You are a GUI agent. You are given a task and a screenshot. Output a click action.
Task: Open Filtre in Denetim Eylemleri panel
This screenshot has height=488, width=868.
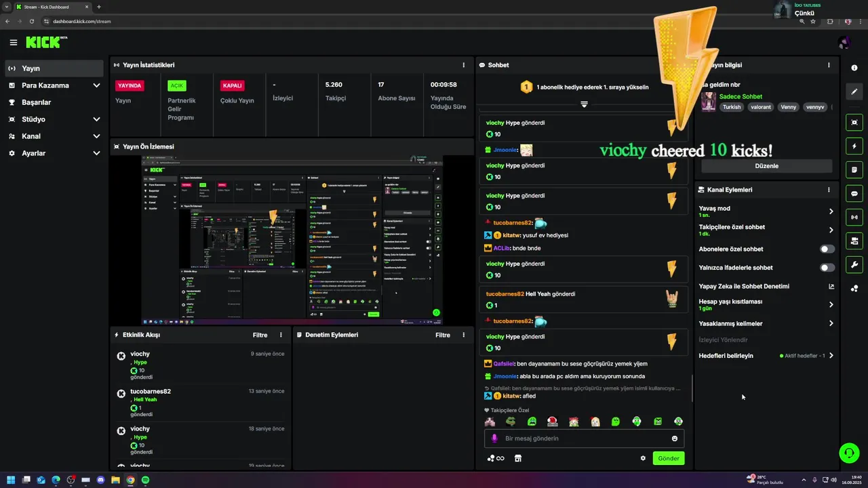443,335
